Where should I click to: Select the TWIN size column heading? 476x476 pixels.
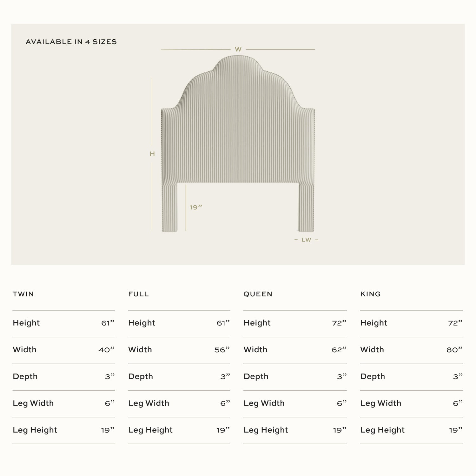pos(23,294)
